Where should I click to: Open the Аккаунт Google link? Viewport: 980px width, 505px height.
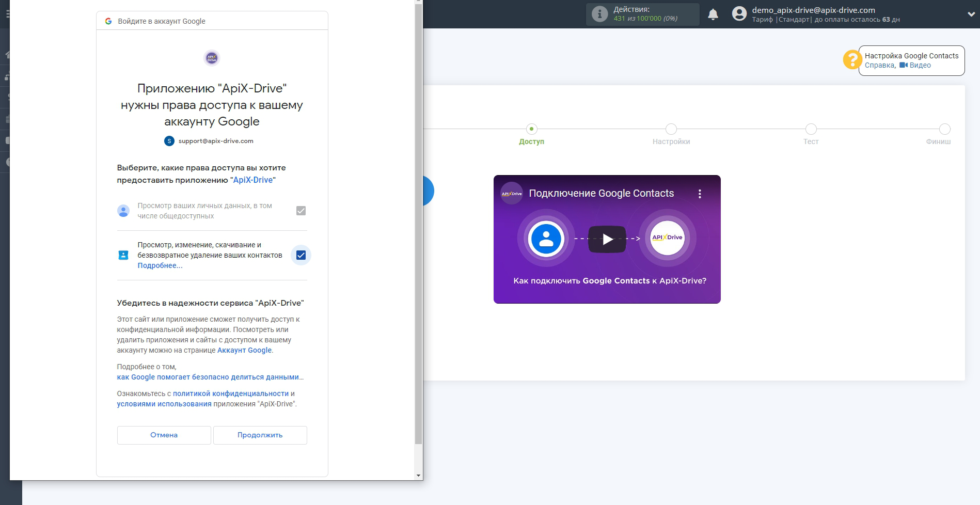tap(244, 351)
